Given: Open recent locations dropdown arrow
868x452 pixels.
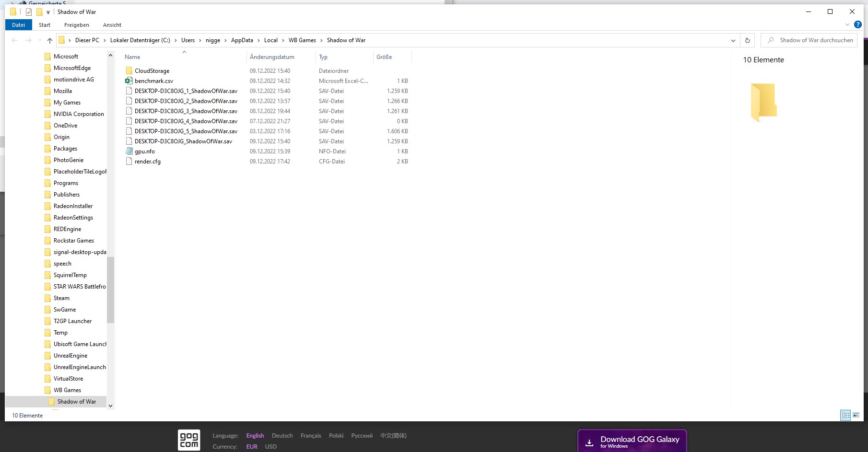Looking at the screenshot, I should tap(39, 40).
